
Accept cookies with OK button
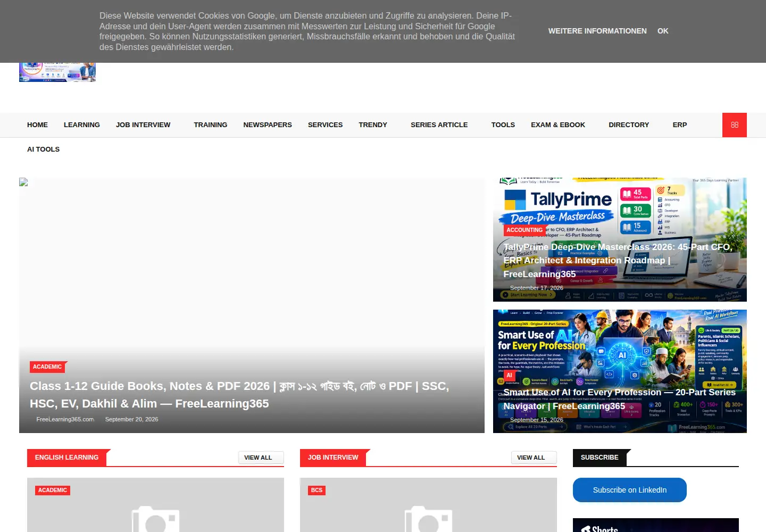(663, 31)
